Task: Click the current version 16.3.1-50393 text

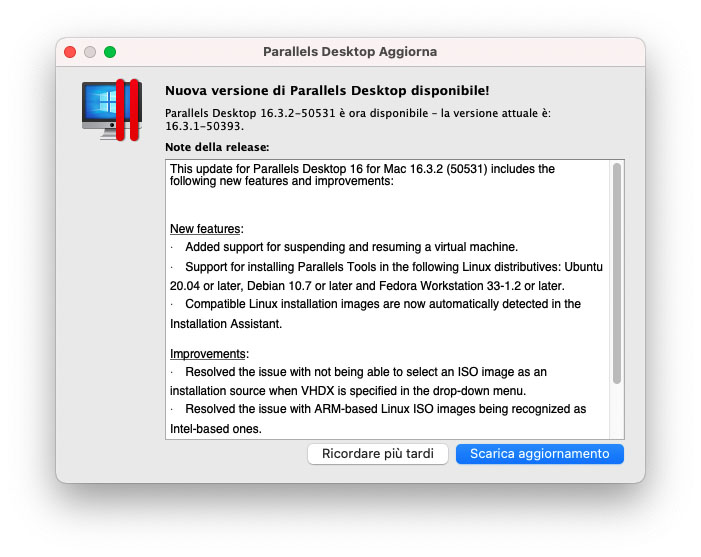Action: click(x=205, y=127)
